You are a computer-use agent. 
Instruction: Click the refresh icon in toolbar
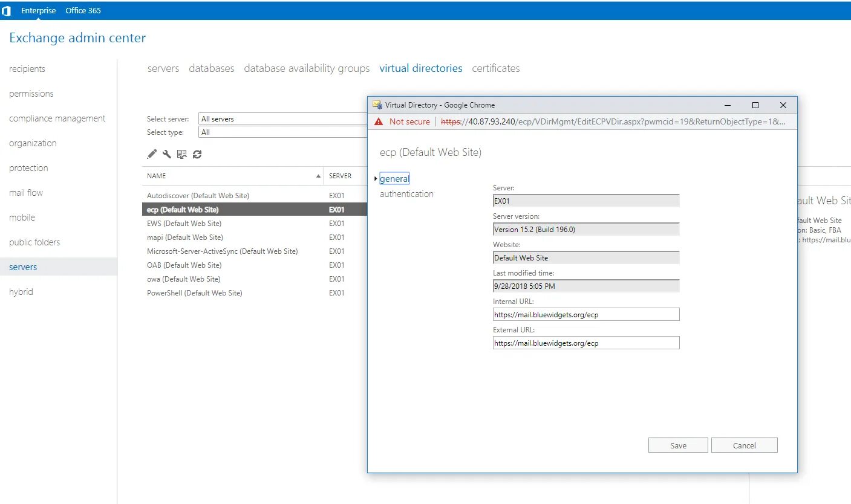[197, 154]
